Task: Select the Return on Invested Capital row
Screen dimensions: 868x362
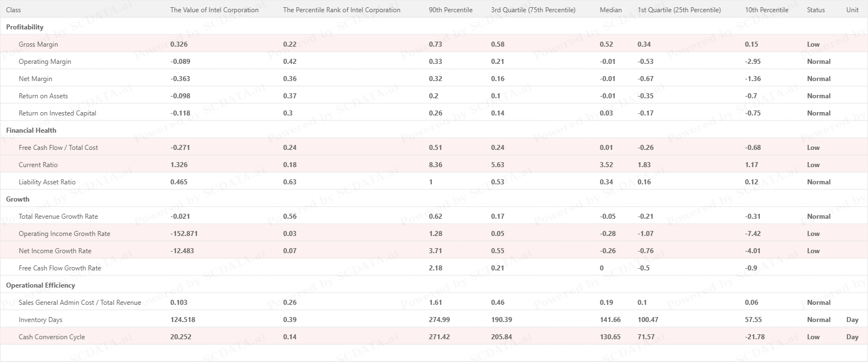Action: 57,113
